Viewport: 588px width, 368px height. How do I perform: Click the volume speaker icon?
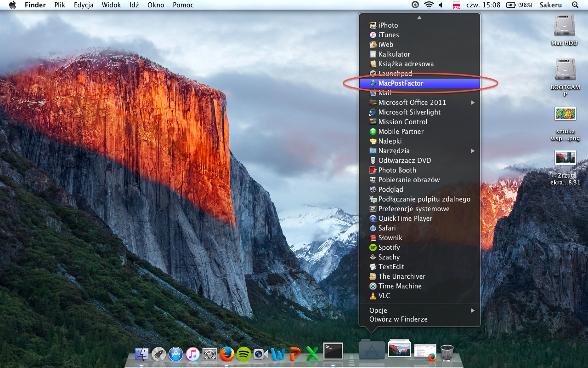coord(441,5)
